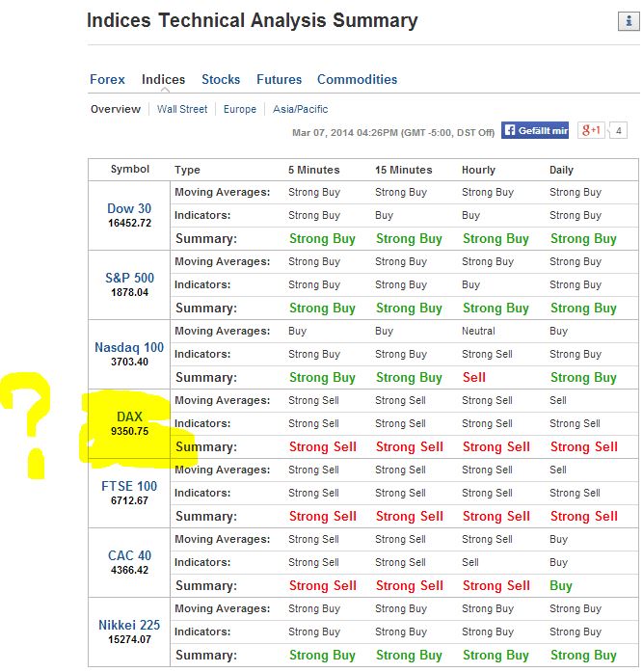Click the Nasdaq 100 hourly Strong Sell indicator
This screenshot has height=672, width=643.
click(x=487, y=354)
